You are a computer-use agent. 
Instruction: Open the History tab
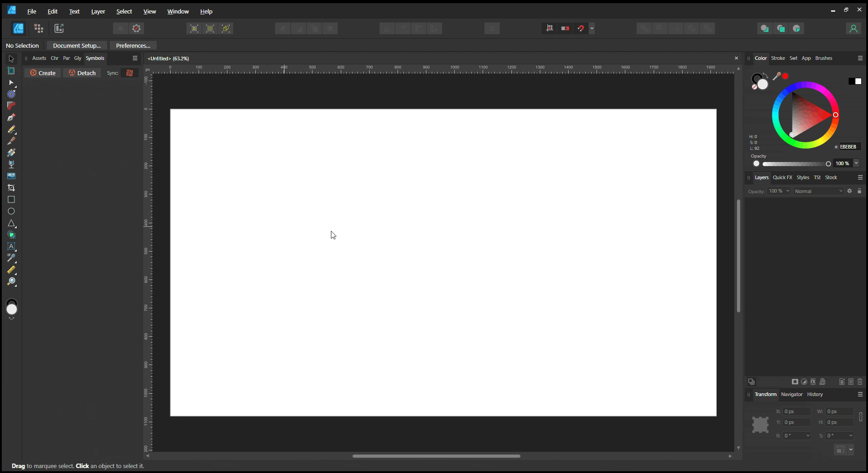point(815,394)
